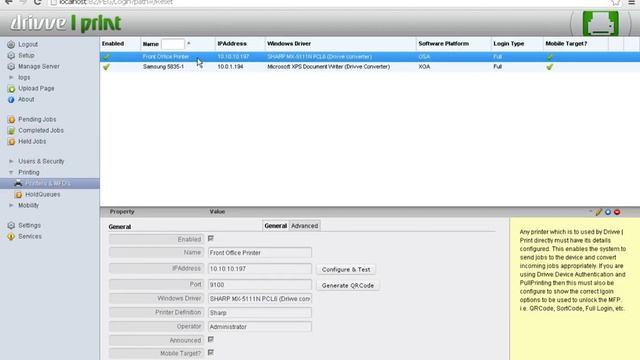Click the printer icon for Printers & MFDs
This screenshot has height=360, width=640.
[x=18, y=183]
